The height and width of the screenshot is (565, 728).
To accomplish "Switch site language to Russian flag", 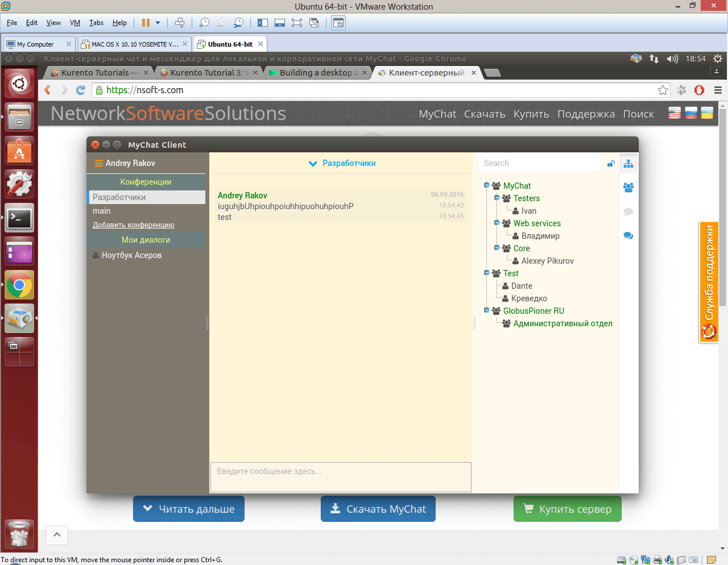I will point(691,113).
